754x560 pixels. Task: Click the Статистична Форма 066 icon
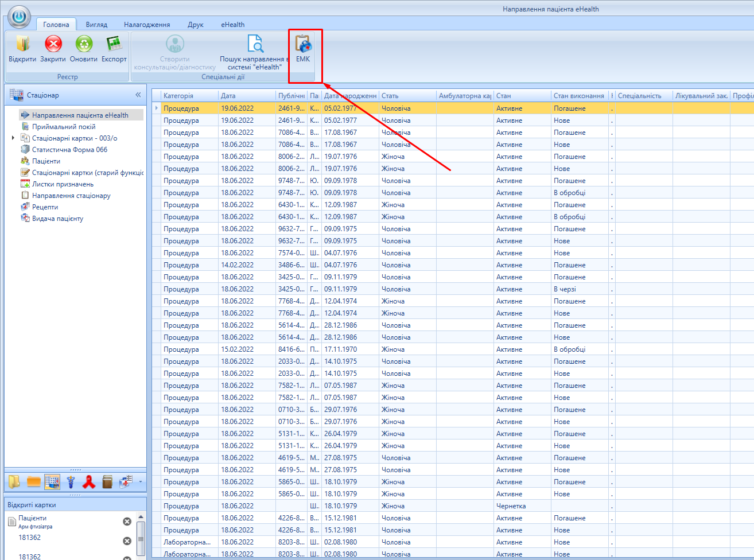tap(25, 150)
